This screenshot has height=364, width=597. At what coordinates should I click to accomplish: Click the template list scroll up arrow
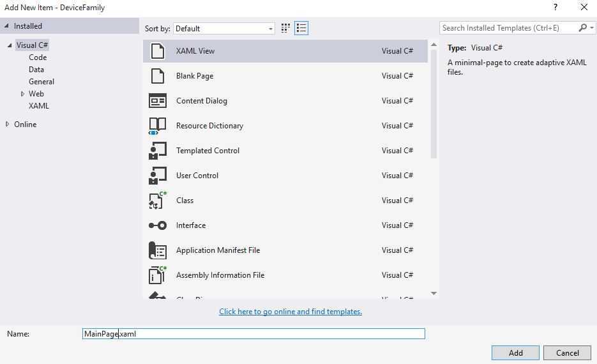[x=434, y=45]
